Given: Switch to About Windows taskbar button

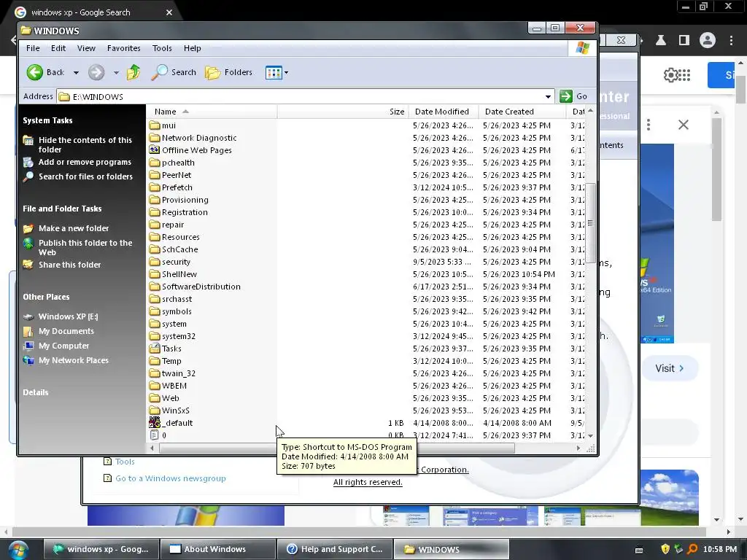Looking at the screenshot, I should tap(217, 549).
